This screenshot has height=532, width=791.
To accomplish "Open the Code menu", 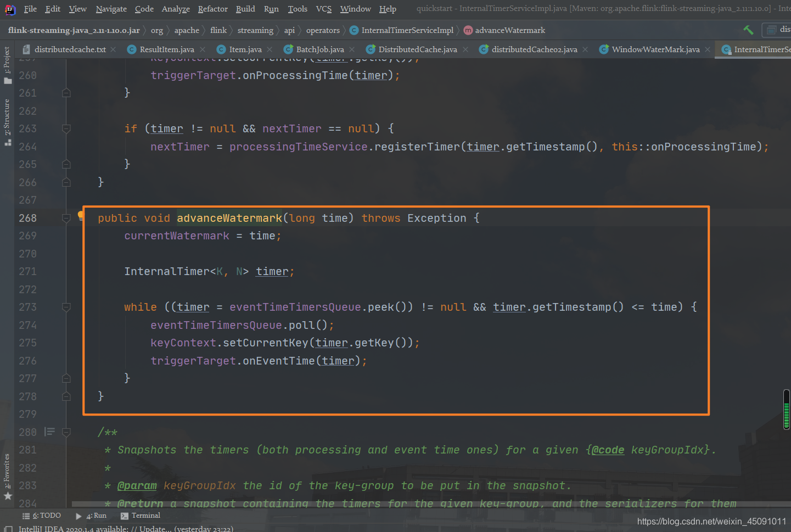I will pyautogui.click(x=144, y=9).
